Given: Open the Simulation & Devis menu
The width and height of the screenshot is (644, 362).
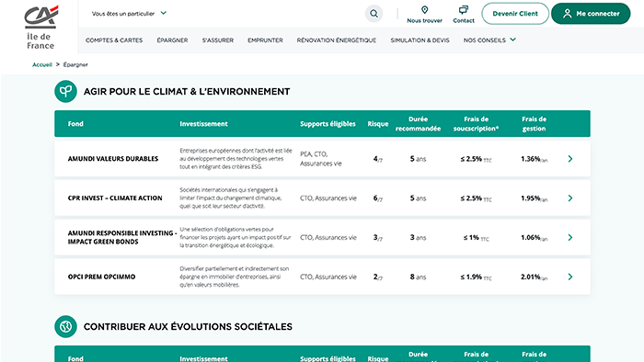Looking at the screenshot, I should point(420,40).
